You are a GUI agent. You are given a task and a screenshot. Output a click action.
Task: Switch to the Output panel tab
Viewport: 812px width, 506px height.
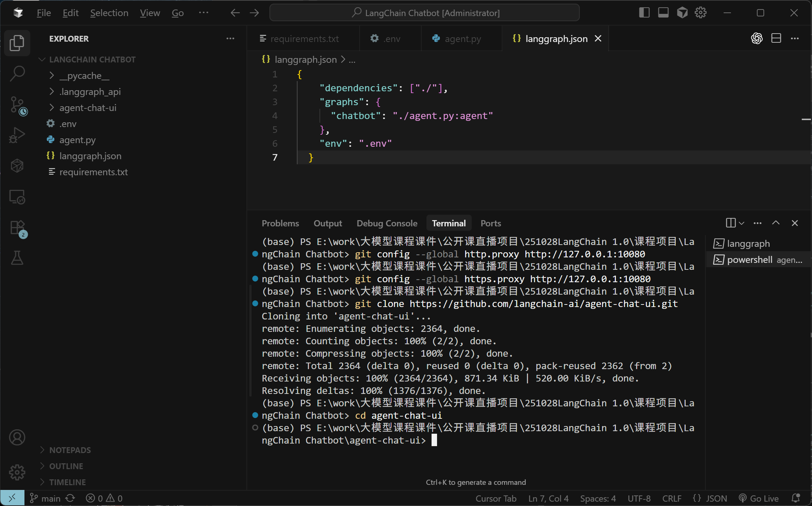coord(328,223)
